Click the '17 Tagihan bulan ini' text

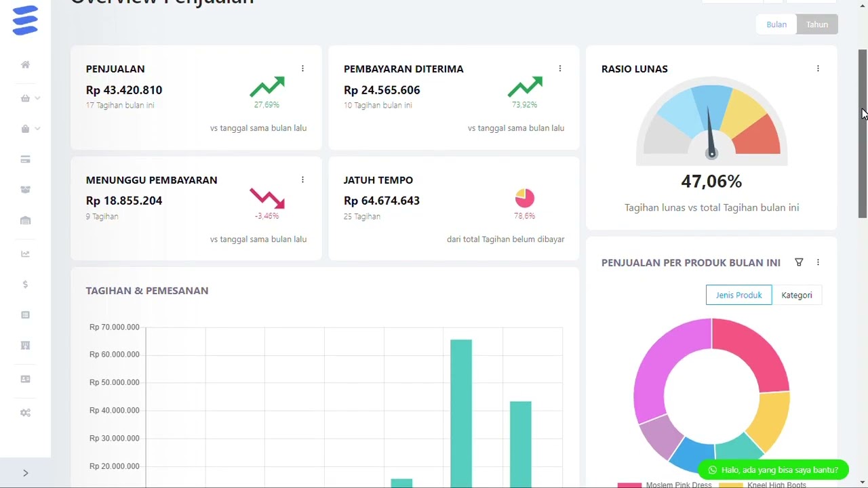[120, 105]
